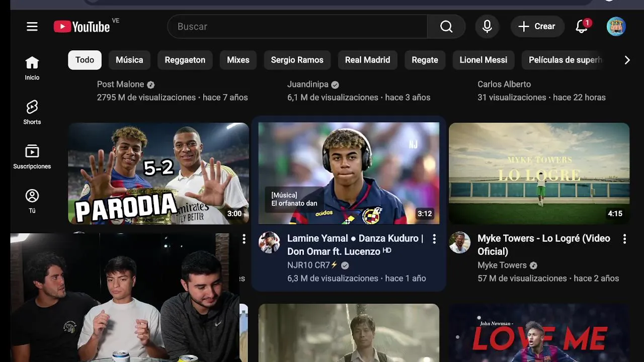Screen dimensions: 644x362
Task: Open the Lamine Yamal Danza Kuduro title
Action: [x=355, y=245]
